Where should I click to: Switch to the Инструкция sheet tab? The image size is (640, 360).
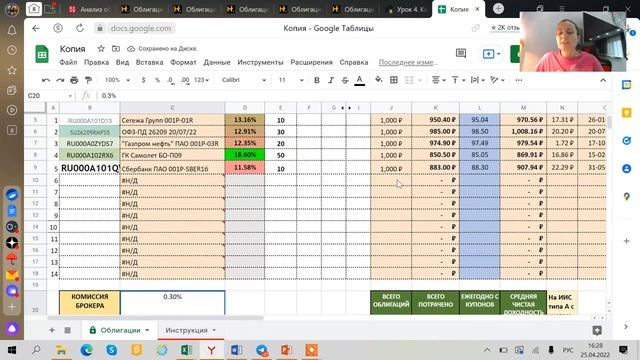click(186, 330)
